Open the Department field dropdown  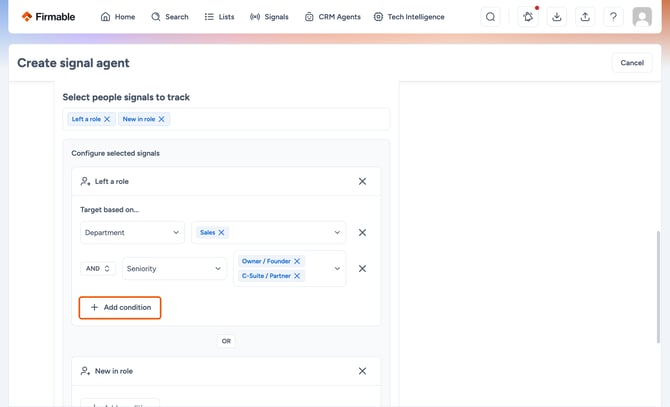point(132,233)
